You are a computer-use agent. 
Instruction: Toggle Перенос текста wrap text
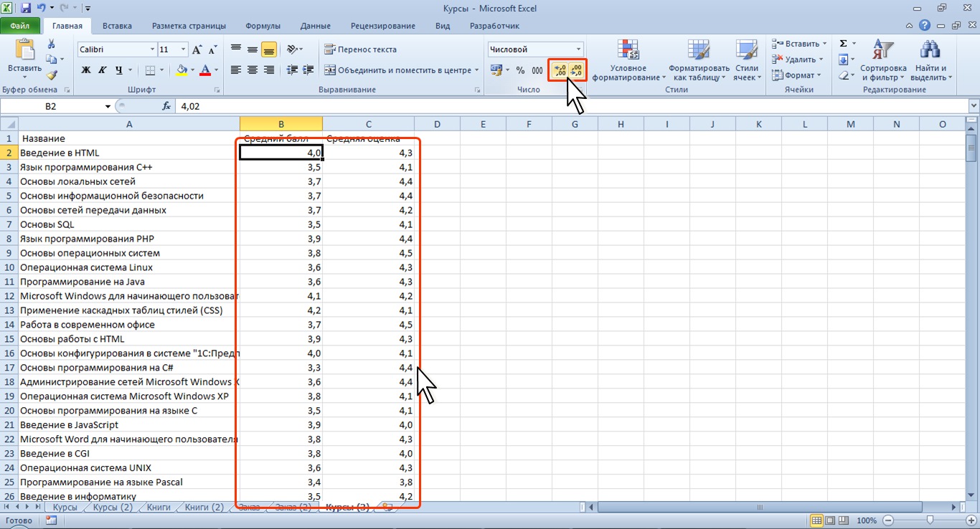pos(360,49)
